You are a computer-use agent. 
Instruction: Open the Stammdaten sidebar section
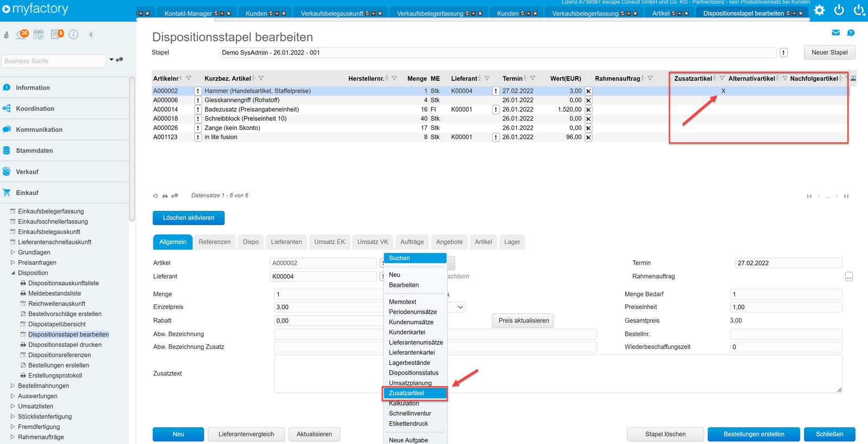[34, 151]
